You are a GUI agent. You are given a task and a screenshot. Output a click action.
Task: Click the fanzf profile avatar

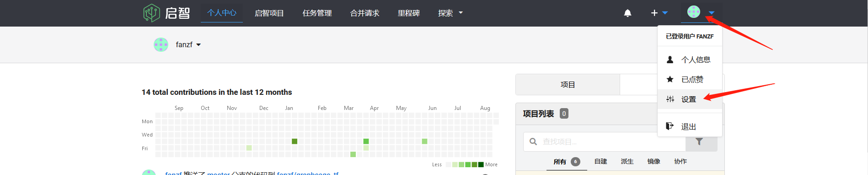161,44
